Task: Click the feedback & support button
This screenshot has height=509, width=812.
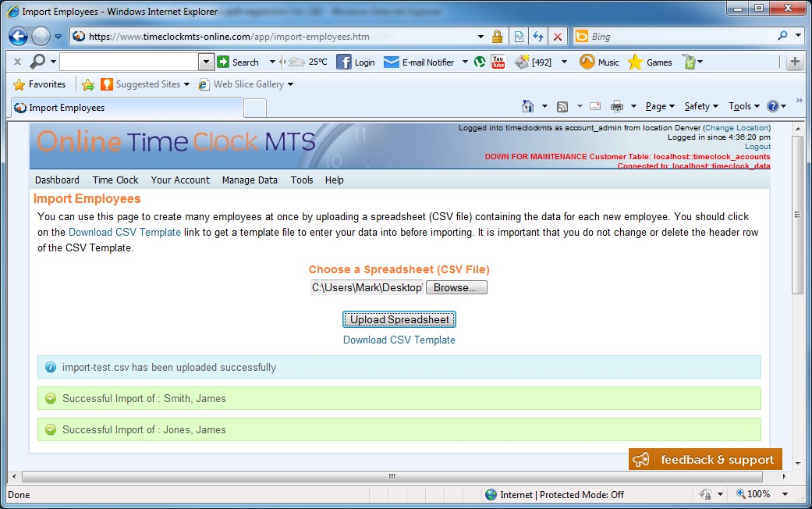Action: [705, 459]
